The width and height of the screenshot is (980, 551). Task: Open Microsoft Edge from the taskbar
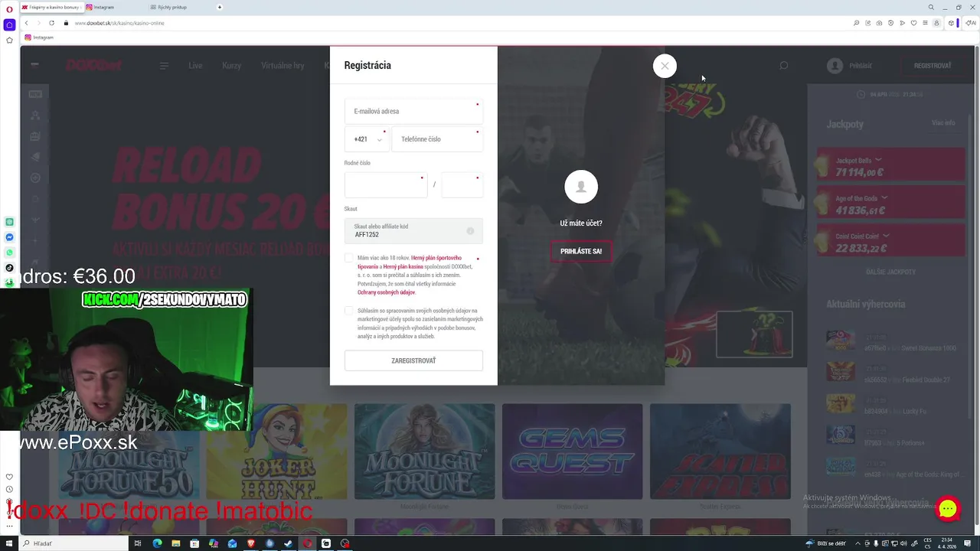coord(157,543)
